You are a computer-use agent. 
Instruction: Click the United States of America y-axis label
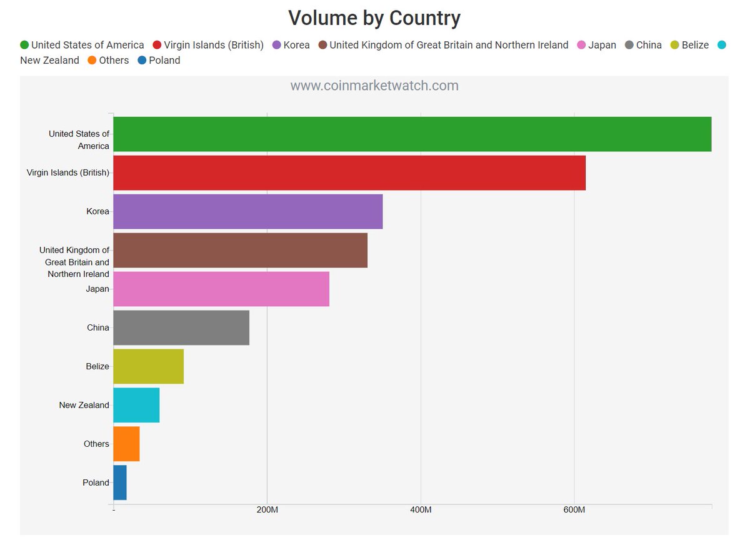pyautogui.click(x=79, y=140)
